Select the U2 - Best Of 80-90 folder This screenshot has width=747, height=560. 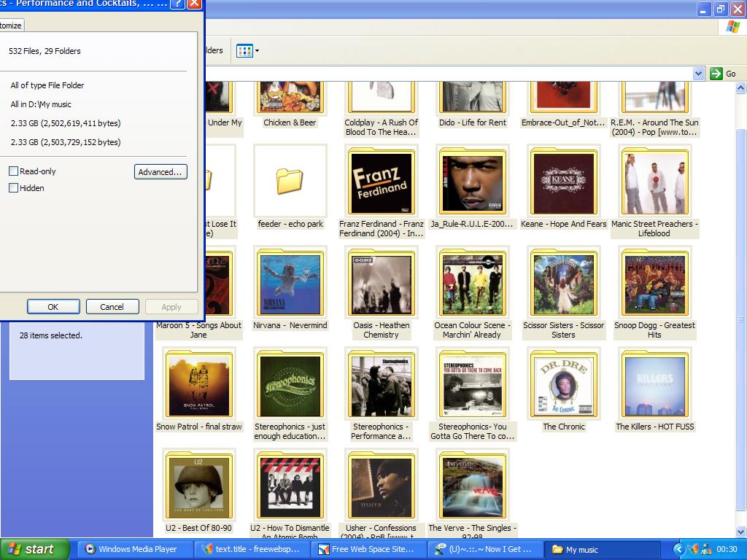point(198,487)
